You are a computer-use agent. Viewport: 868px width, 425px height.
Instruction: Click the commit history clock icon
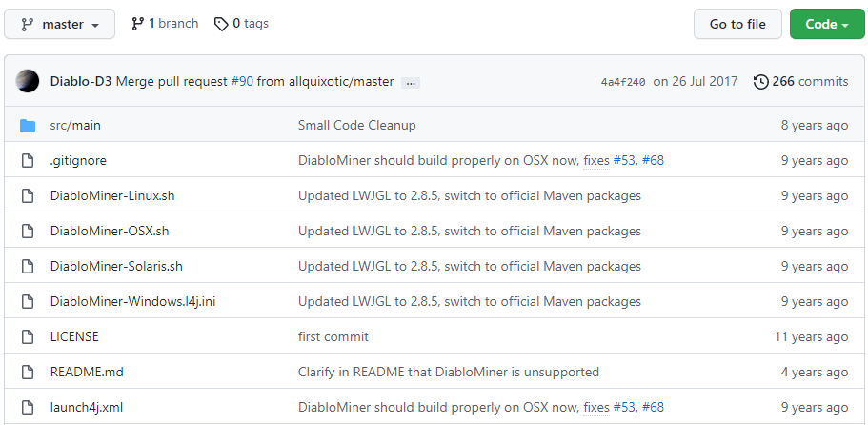pos(760,82)
